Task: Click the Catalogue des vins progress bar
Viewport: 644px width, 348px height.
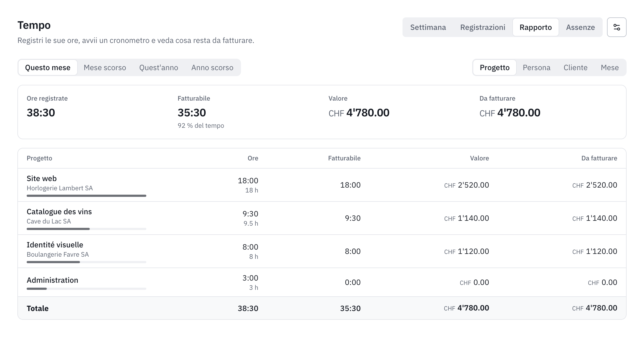Action: point(86,229)
